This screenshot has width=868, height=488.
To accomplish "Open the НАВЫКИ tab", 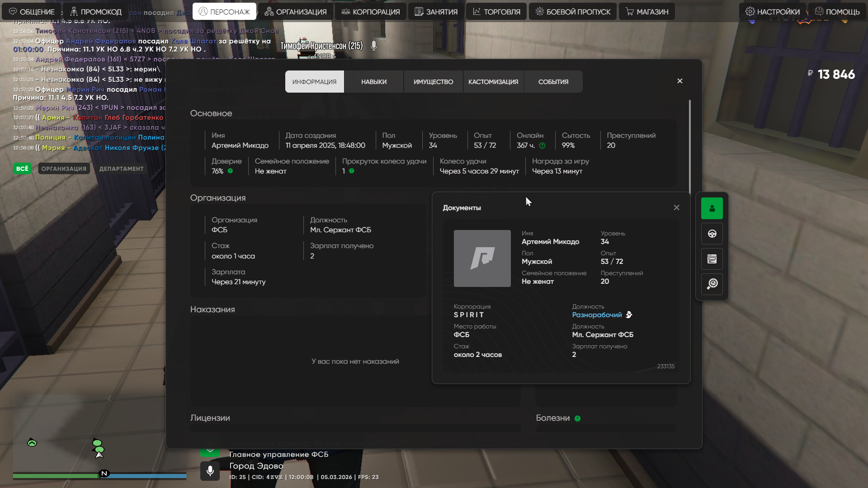I will tap(373, 82).
